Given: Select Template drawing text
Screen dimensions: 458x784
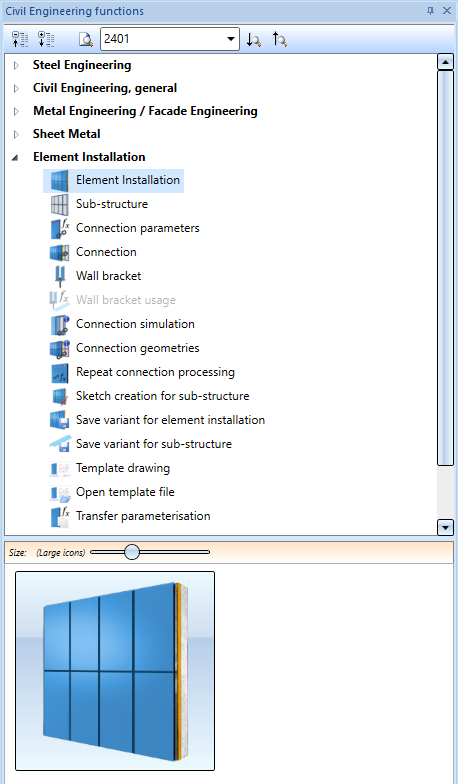Looking at the screenshot, I should (x=123, y=468).
